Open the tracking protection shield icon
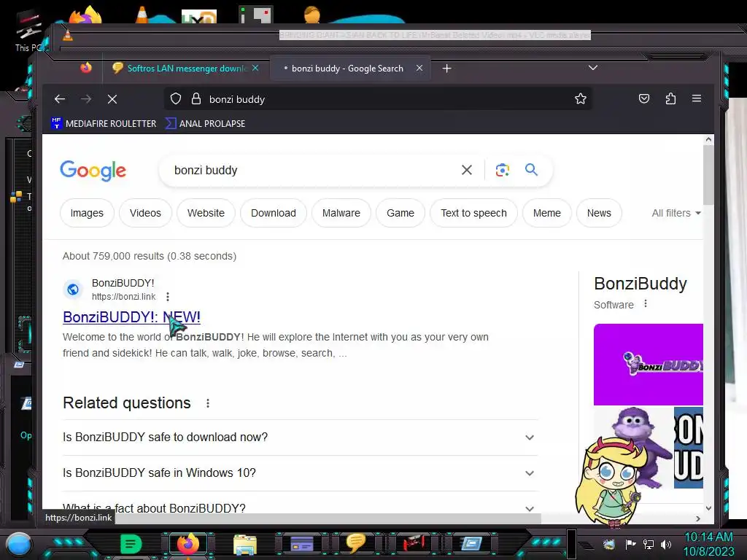This screenshot has height=560, width=747. [x=176, y=98]
